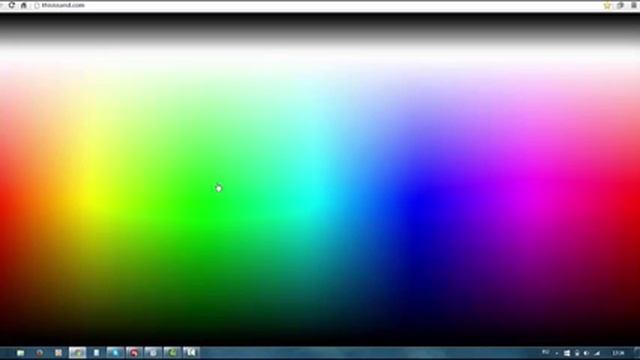Go to the browser home page icon

[24, 5]
